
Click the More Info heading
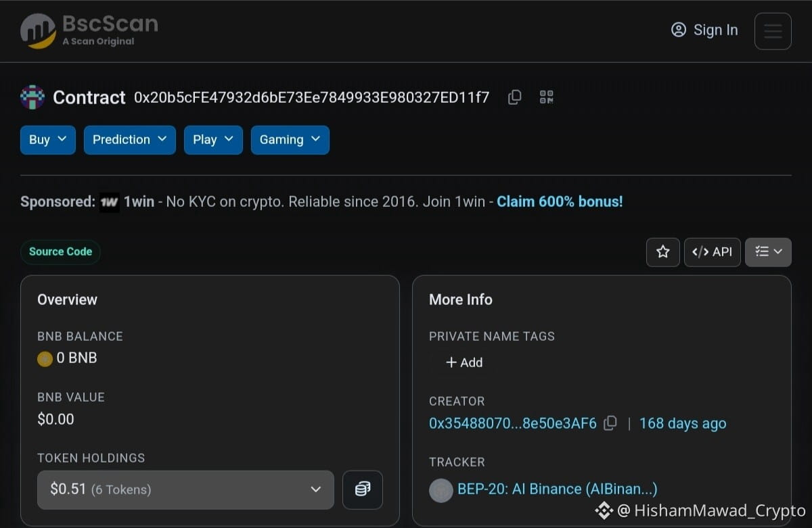point(461,299)
